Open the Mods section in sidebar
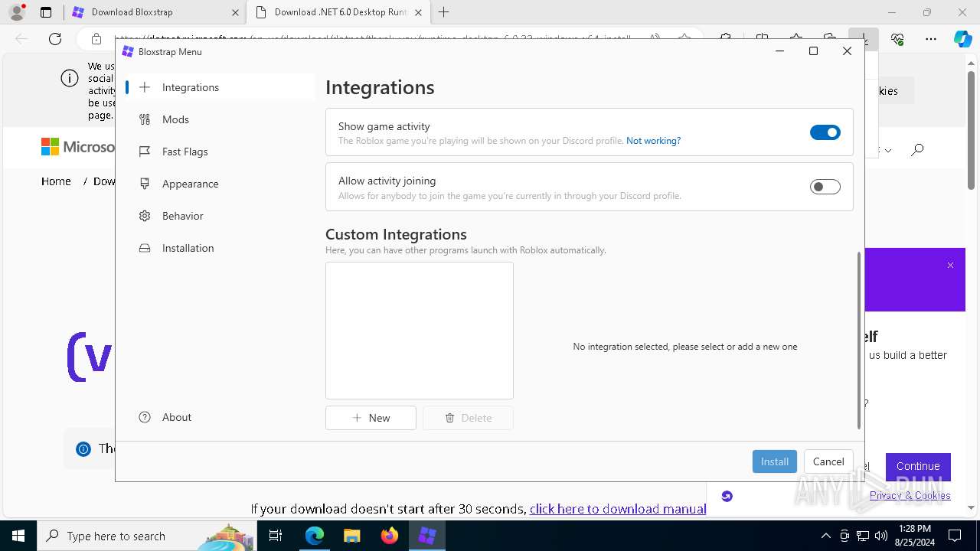980x551 pixels. pyautogui.click(x=220, y=119)
